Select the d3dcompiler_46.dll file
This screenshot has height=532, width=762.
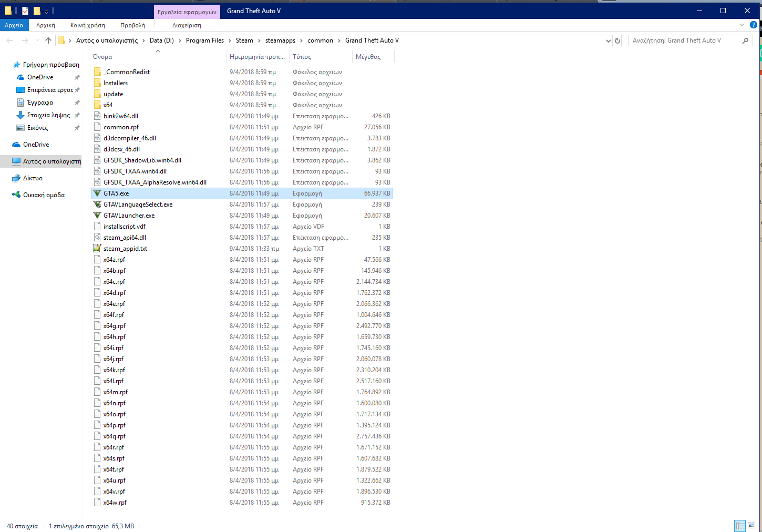click(x=242, y=138)
